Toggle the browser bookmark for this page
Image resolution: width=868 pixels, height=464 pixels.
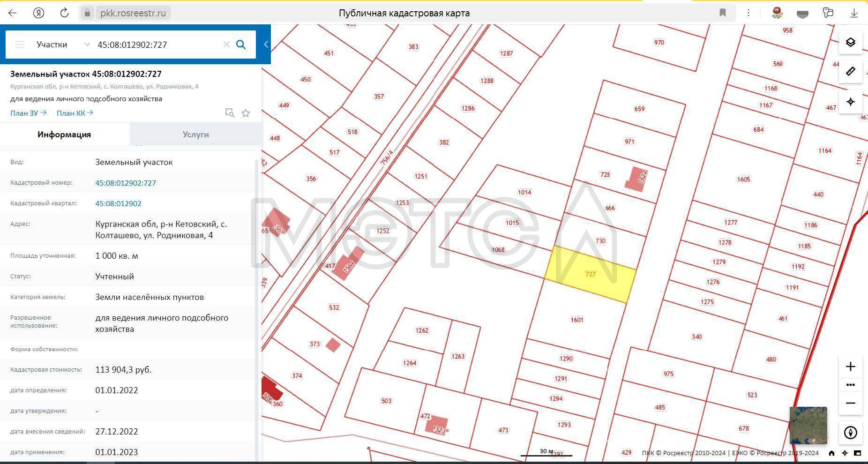point(722,13)
